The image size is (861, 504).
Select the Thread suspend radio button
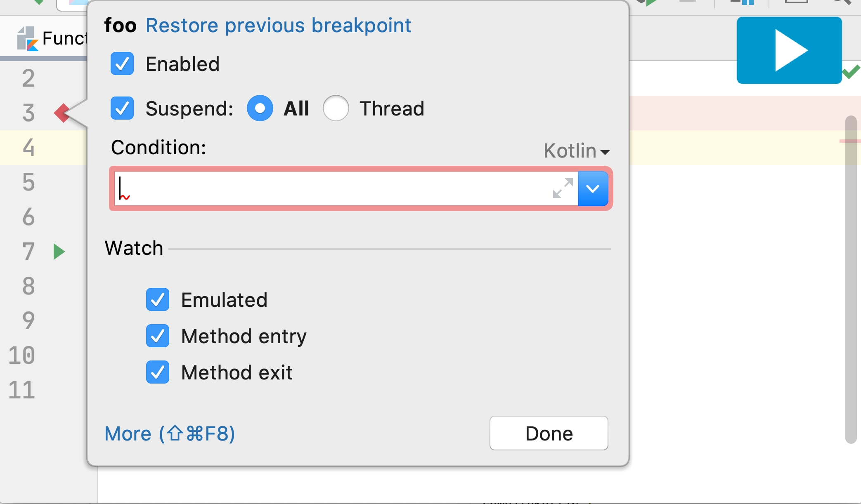336,108
